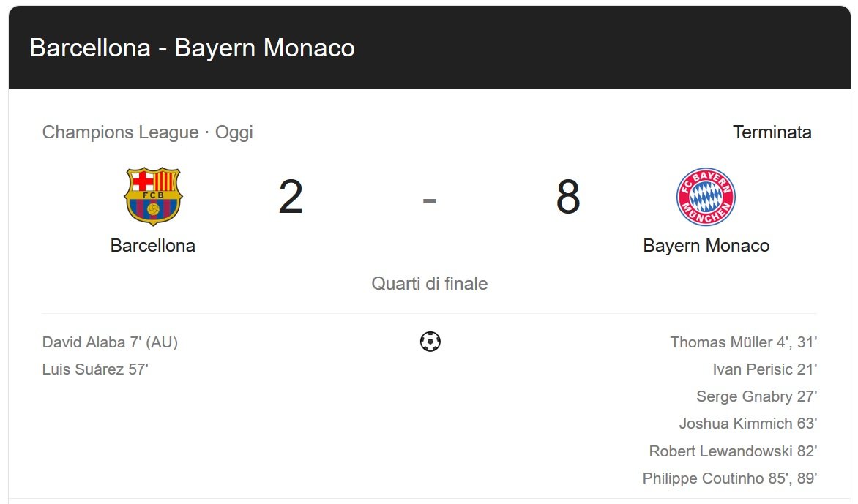Click the Bayern München club logo
This screenshot has height=504, width=858.
706,196
